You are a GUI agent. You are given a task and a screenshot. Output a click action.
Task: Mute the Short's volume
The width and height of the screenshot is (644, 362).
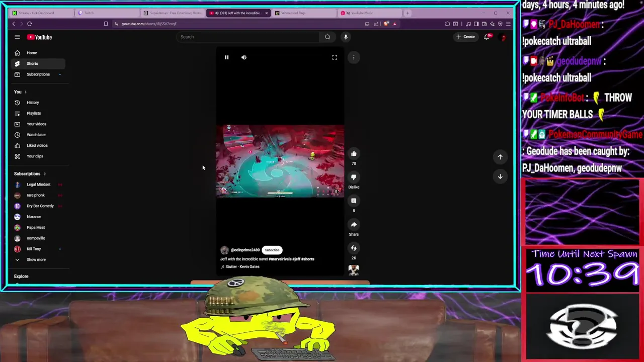[x=244, y=57]
